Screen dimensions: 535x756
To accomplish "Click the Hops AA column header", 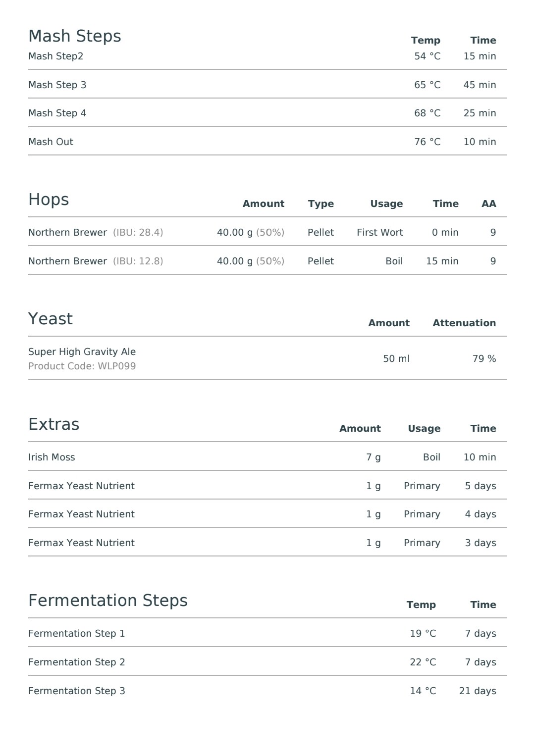I will click(x=488, y=203).
